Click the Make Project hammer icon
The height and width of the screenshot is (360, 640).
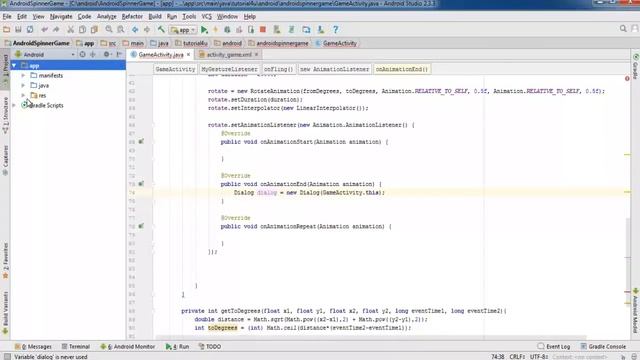click(x=161, y=29)
